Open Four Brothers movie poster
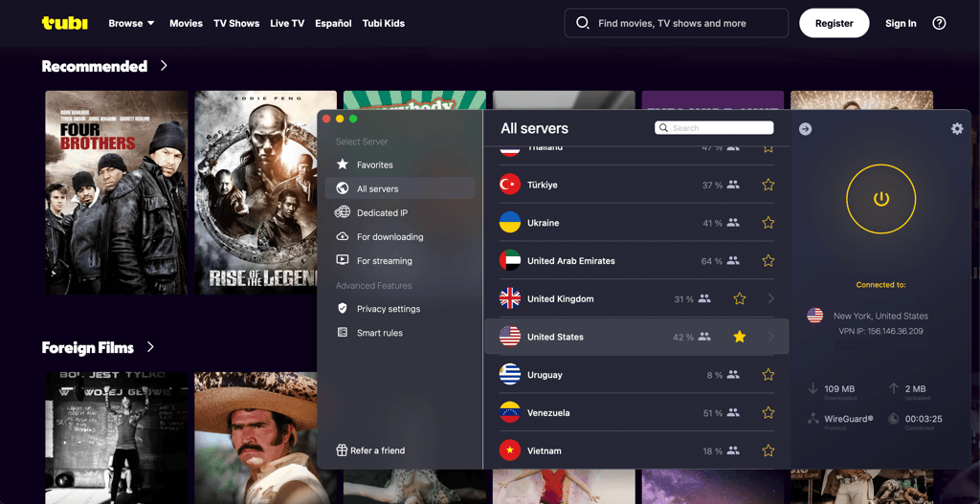The image size is (980, 504). click(x=116, y=192)
